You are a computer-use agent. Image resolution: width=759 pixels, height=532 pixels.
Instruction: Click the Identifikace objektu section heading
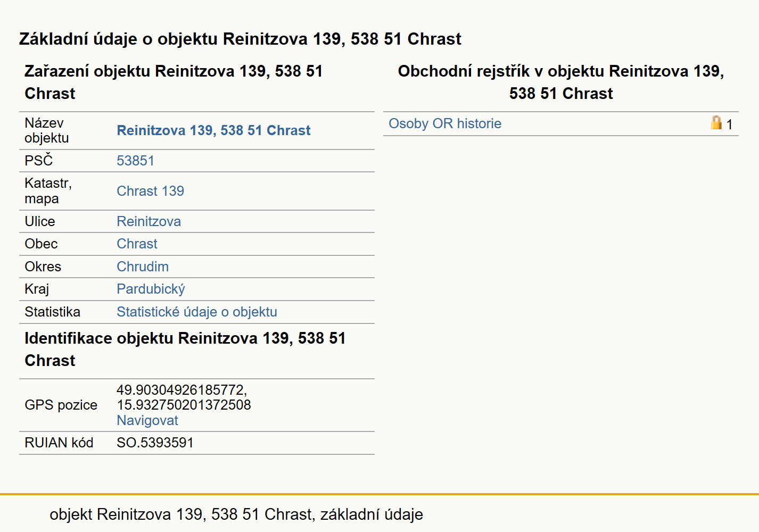click(x=185, y=349)
